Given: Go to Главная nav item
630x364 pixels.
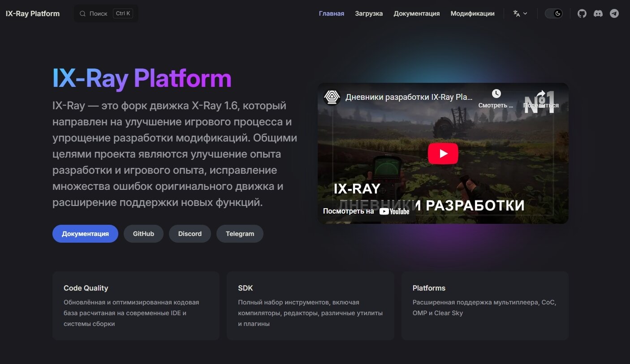Looking at the screenshot, I should [x=332, y=13].
